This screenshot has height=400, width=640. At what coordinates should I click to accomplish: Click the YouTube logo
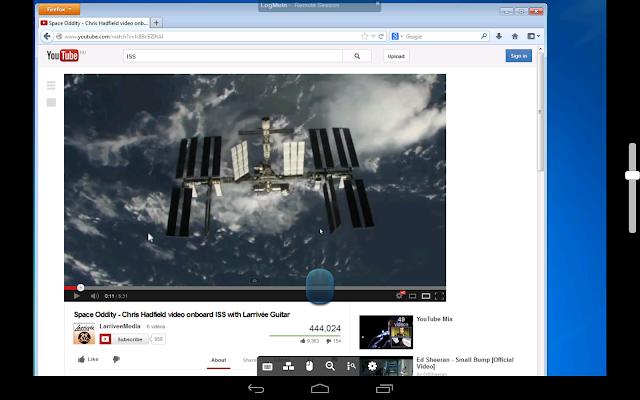(x=62, y=56)
